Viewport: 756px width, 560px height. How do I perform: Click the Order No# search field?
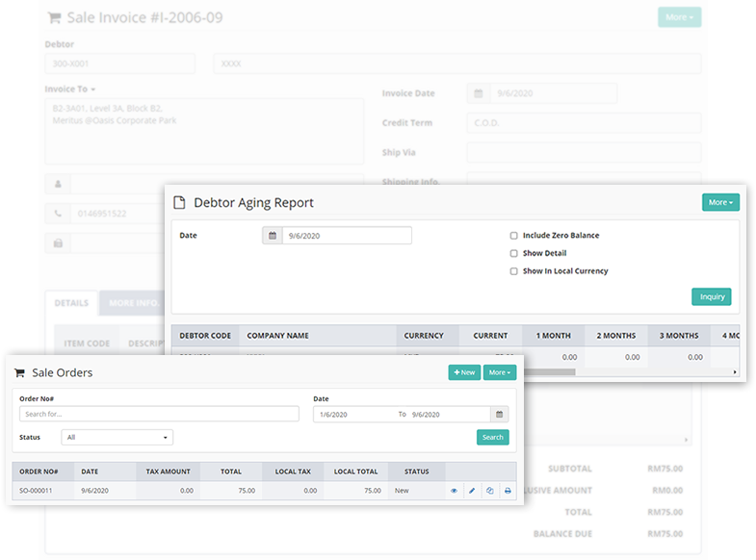tap(159, 414)
